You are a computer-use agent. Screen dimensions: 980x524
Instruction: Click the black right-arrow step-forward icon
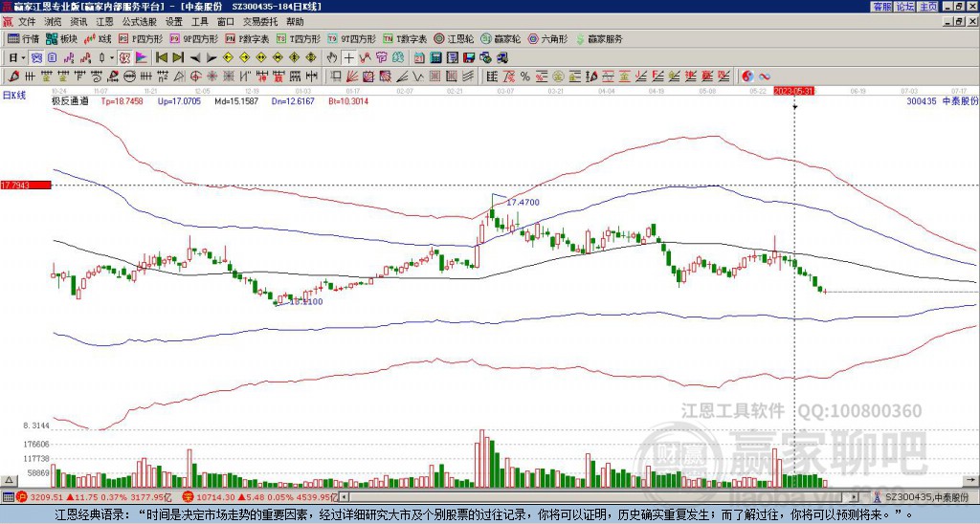pyautogui.click(x=212, y=58)
